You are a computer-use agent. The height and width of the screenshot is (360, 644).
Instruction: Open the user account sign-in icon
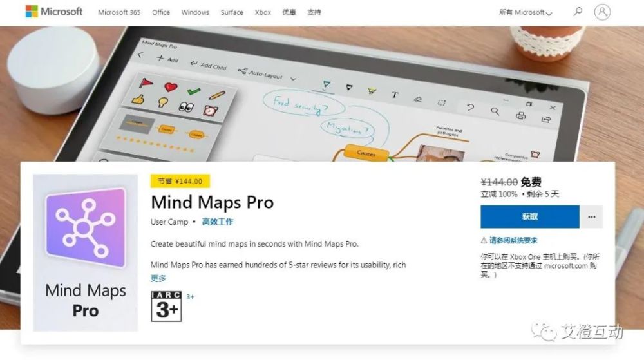[x=602, y=12]
